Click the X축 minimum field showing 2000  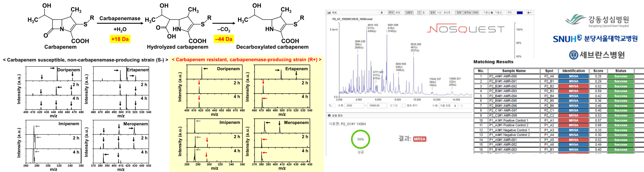(354, 106)
